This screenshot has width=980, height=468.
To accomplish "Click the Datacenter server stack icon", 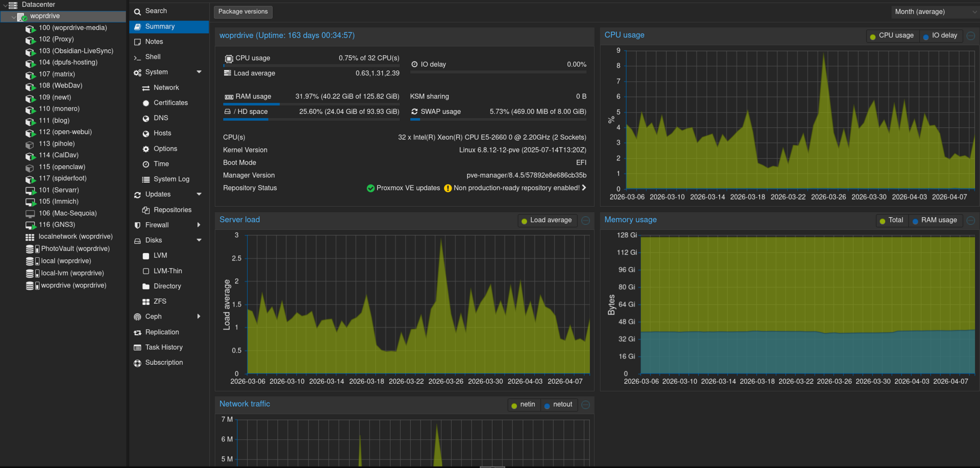I will (13, 5).
